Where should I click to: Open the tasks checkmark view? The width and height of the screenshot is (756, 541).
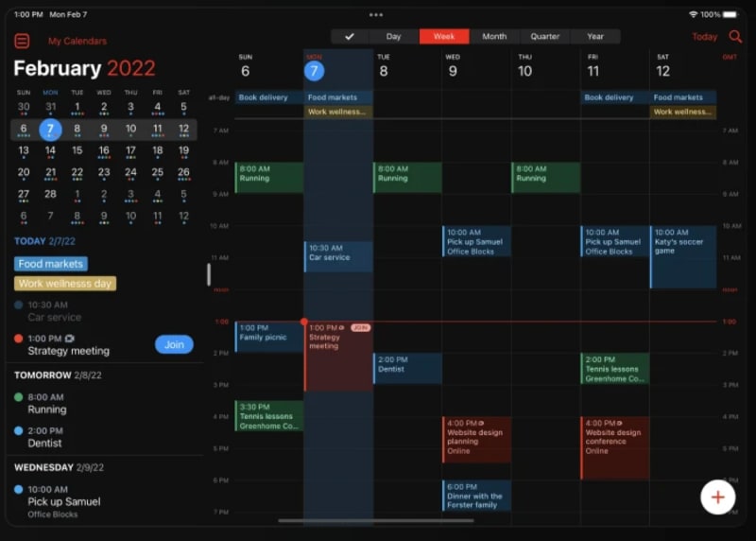350,36
